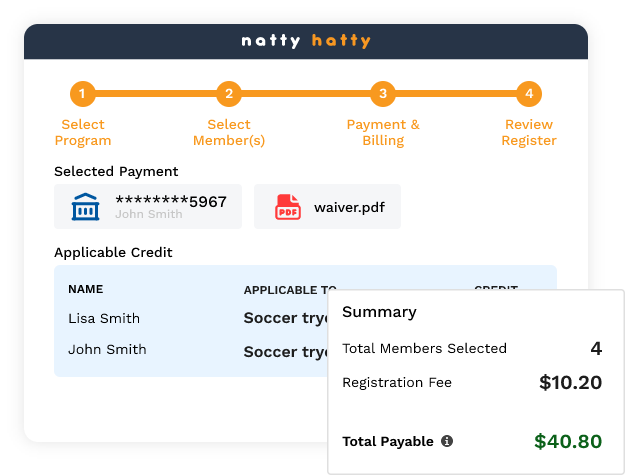This screenshot has height=475, width=625.
Task: Click step 2 circle in progress bar
Action: tap(229, 95)
